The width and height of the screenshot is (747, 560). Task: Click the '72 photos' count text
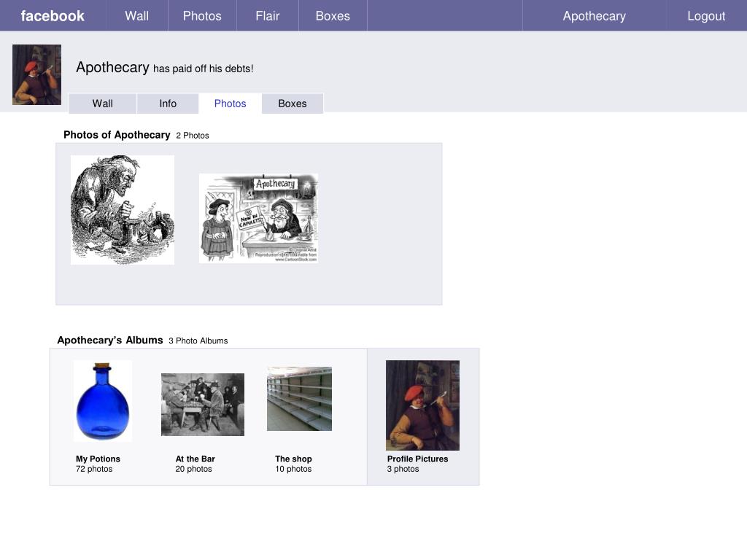tap(94, 469)
